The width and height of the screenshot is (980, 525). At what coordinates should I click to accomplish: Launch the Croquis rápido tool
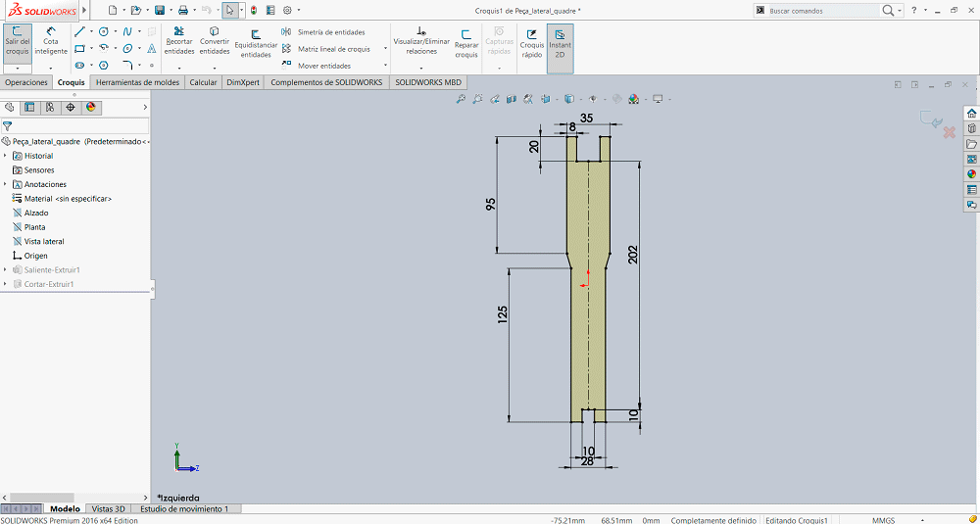tap(532, 44)
